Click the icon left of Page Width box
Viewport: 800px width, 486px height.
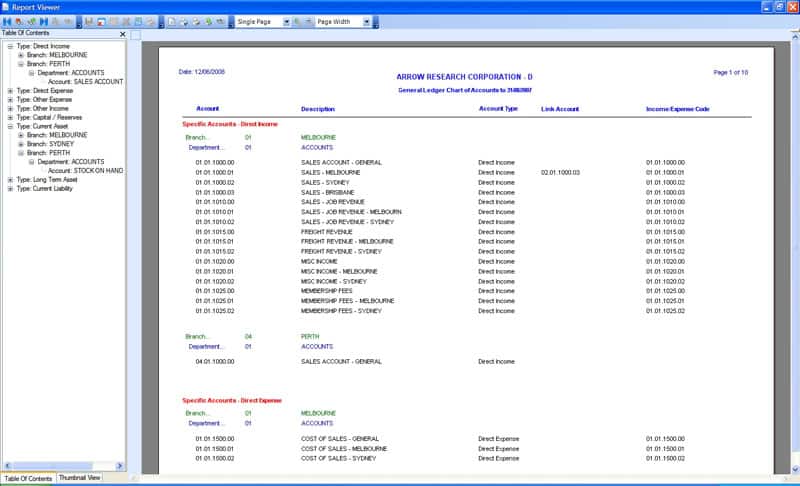(x=309, y=22)
